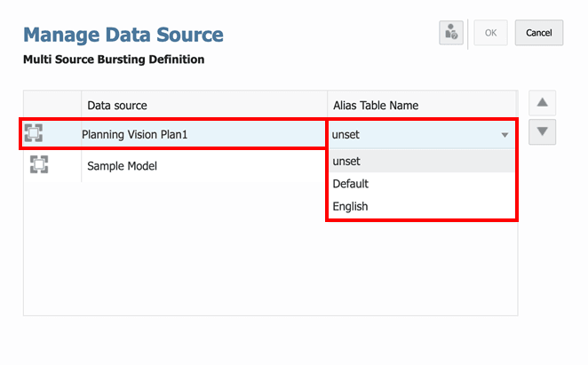The width and height of the screenshot is (588, 365).
Task: Click the Sample Model row icon
Action: tap(39, 164)
